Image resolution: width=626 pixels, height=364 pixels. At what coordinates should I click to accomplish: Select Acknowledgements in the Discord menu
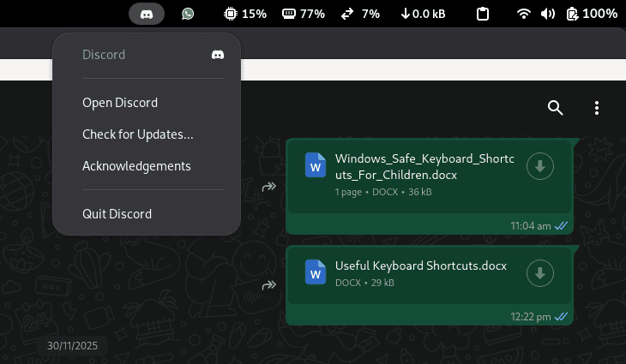136,166
